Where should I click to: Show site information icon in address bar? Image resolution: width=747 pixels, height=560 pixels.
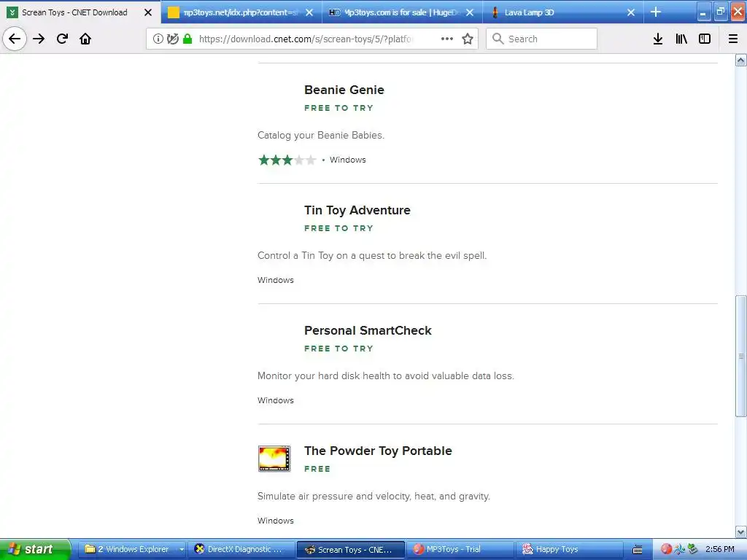(158, 39)
